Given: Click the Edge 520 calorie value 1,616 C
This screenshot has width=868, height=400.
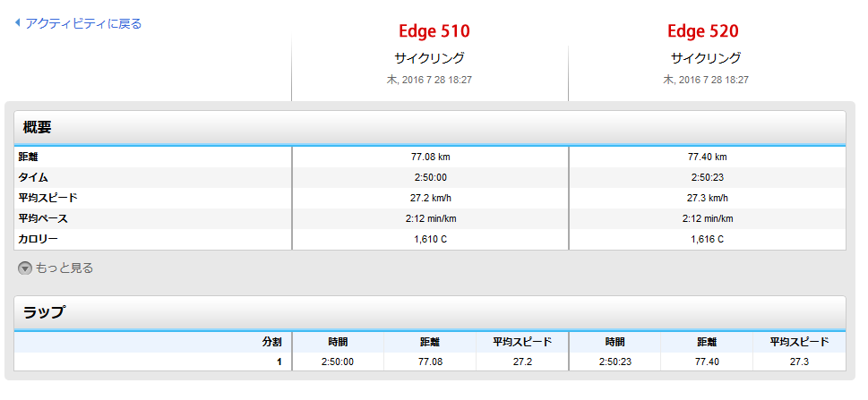Looking at the screenshot, I should [707, 240].
